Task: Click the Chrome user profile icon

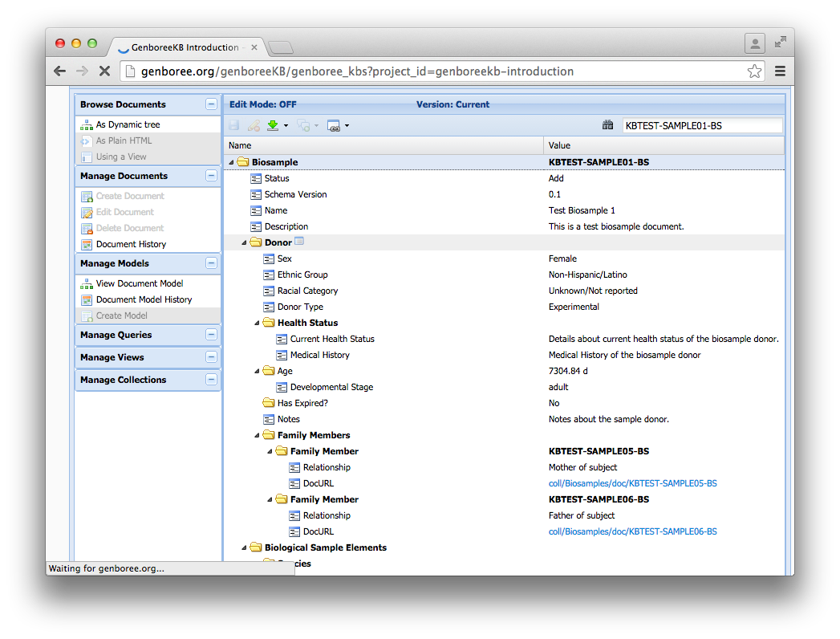Action: (755, 43)
